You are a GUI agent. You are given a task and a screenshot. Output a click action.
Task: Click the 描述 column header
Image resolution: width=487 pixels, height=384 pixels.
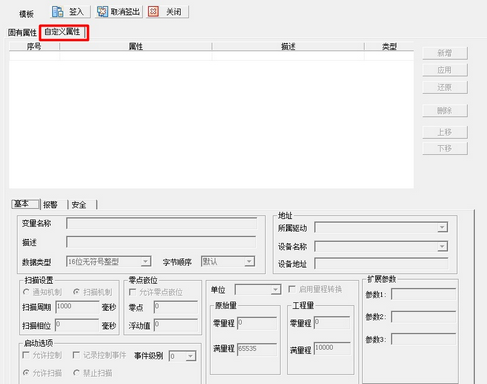point(288,46)
